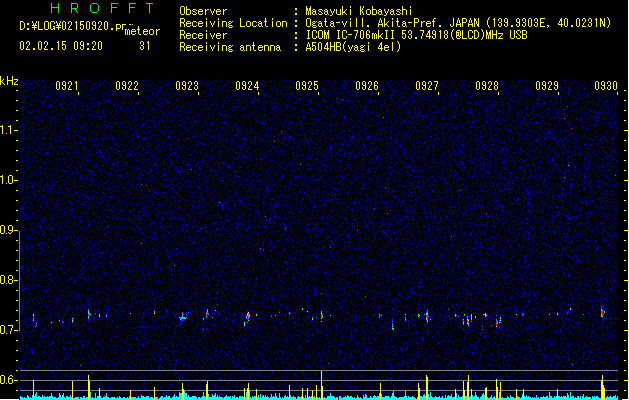Jump to the 0930 time marker
Screen dimensions: 629x400
[606, 86]
